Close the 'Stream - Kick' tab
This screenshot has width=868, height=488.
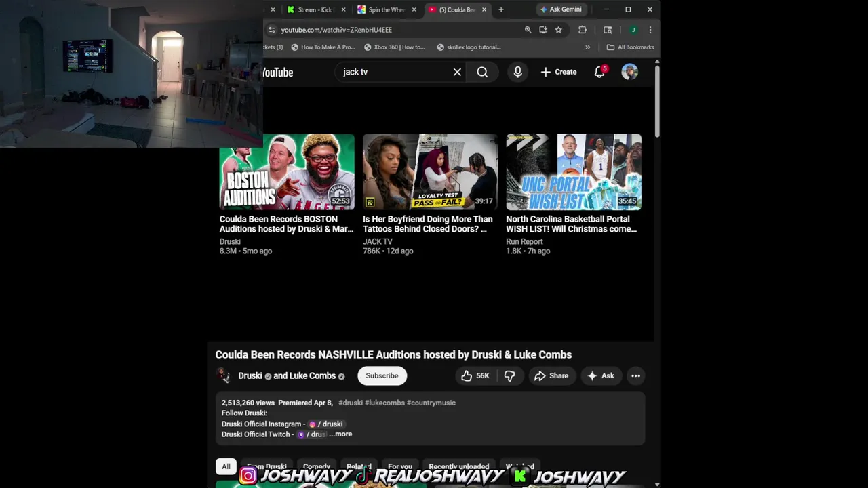pos(344,9)
